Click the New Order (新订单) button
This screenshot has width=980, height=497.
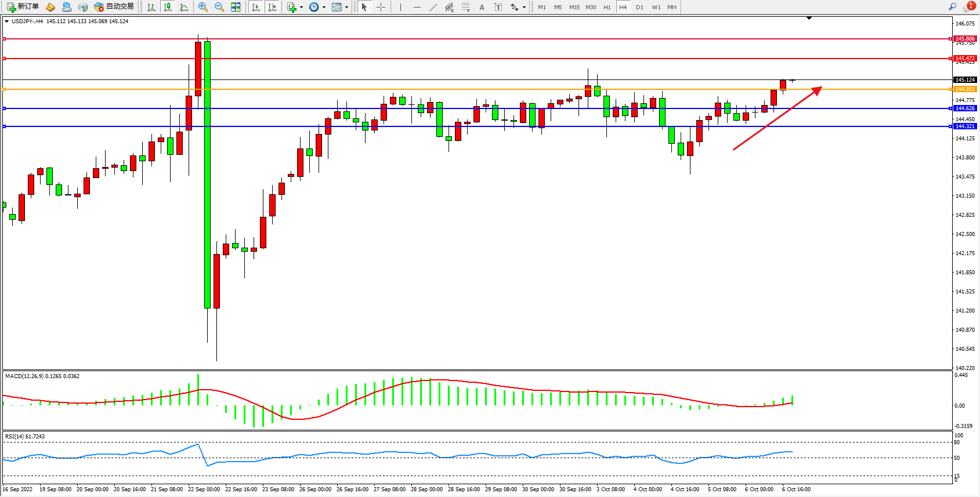click(23, 7)
